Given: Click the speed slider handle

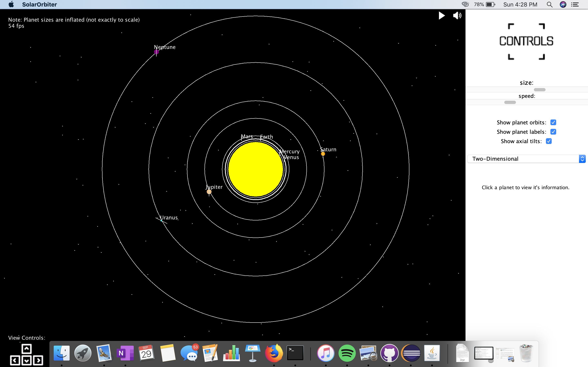Looking at the screenshot, I should tap(510, 102).
